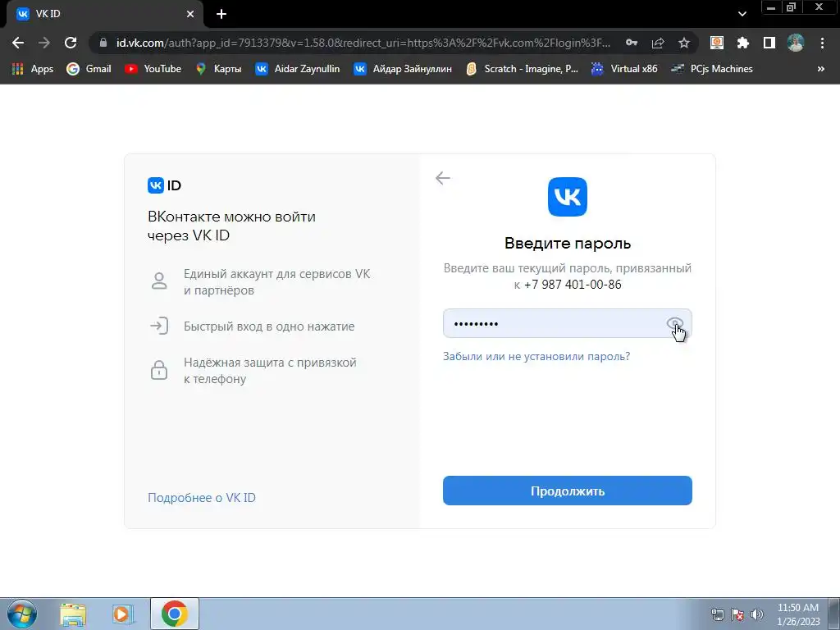Click the Продолжить button
This screenshot has width=840, height=630.
pos(568,491)
